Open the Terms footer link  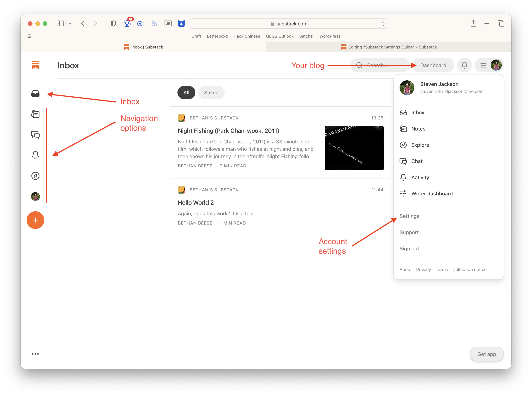click(x=442, y=269)
